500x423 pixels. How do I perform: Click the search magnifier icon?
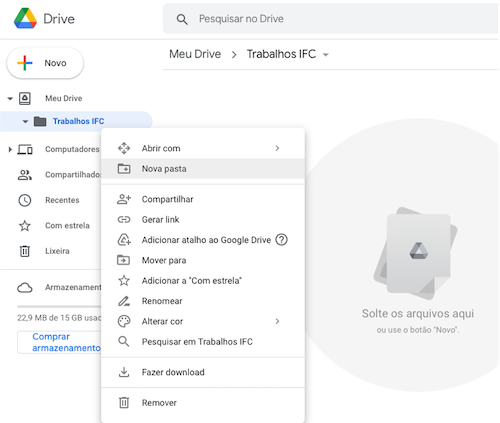(x=182, y=19)
